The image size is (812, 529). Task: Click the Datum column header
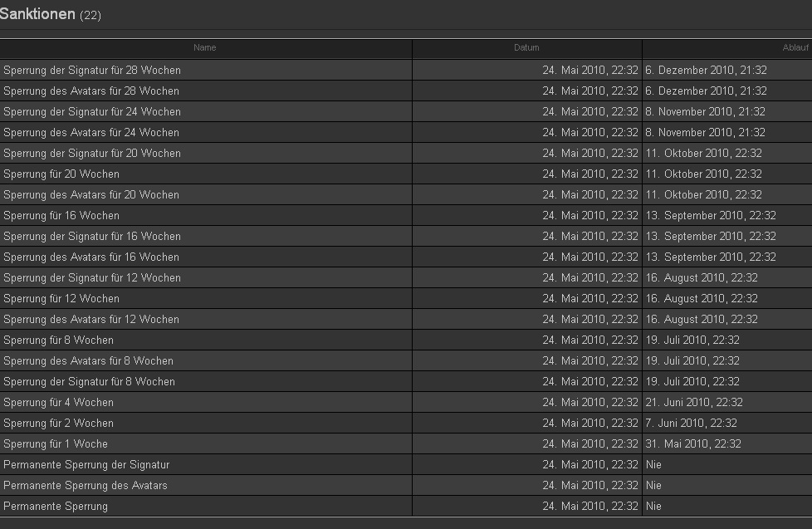coord(526,48)
